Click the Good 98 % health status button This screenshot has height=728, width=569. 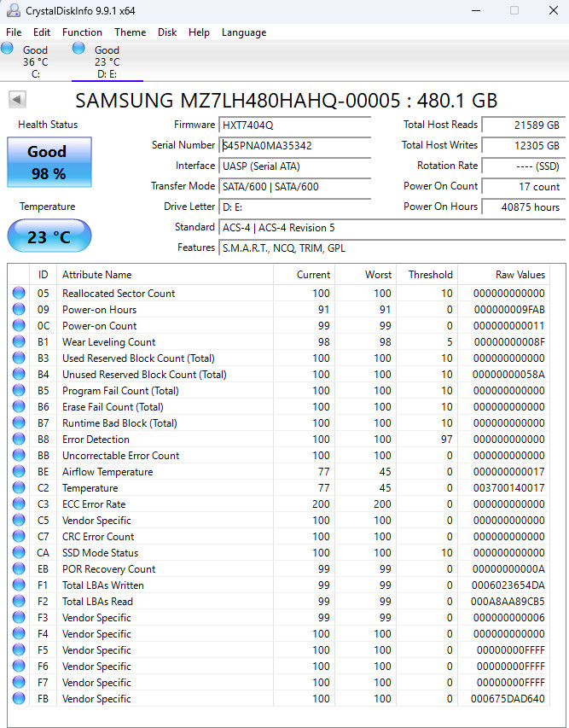pyautogui.click(x=49, y=162)
